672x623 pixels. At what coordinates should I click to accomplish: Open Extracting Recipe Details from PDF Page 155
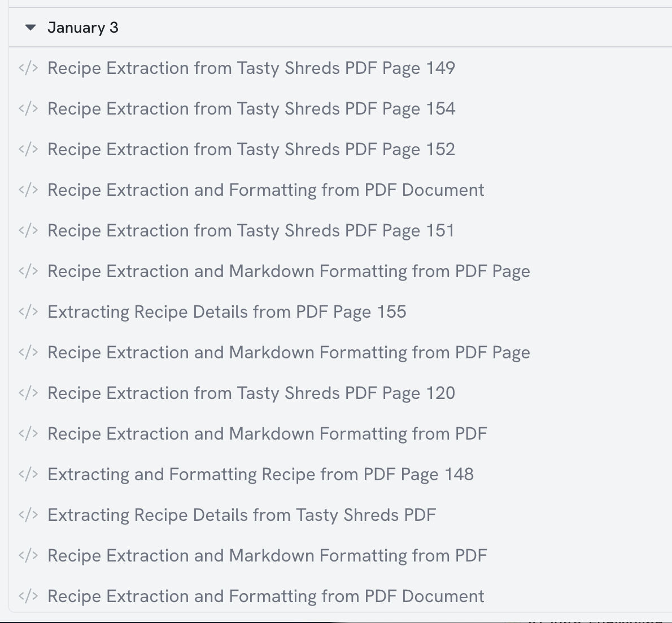227,312
